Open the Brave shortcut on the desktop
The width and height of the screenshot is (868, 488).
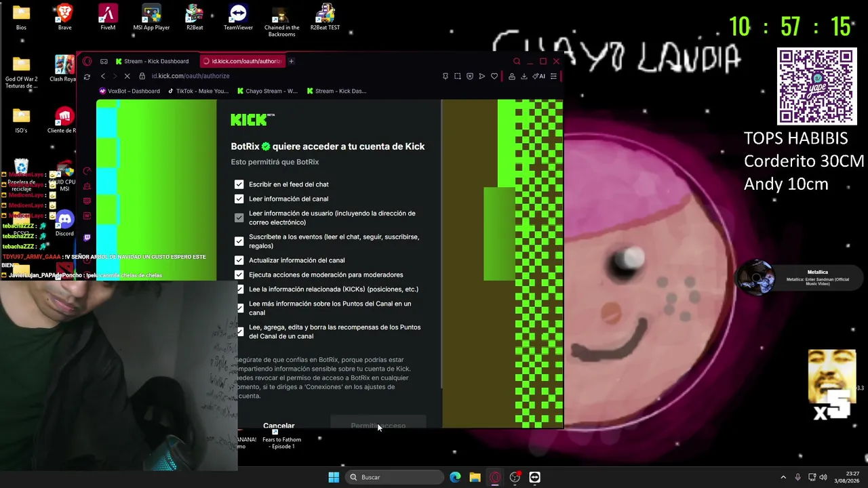[x=64, y=17]
